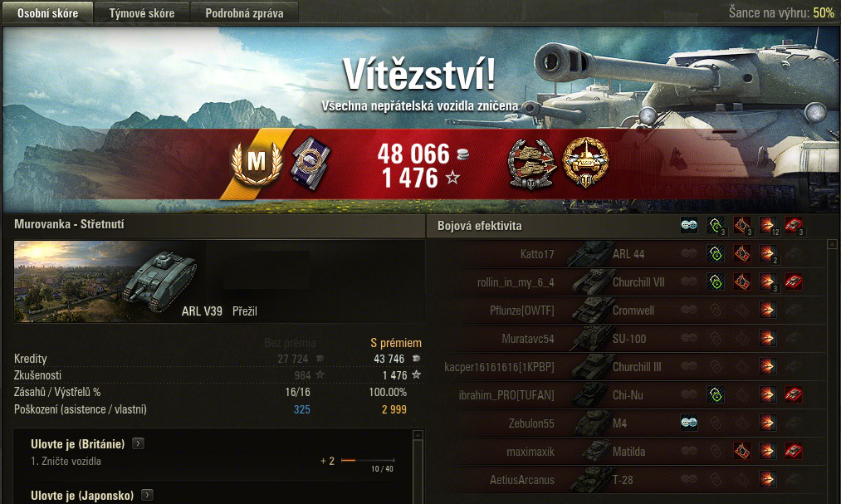Screen dimensions: 841x504
Task: Click the destroyed icon for rollin_in_my_6_4
Action: click(794, 281)
